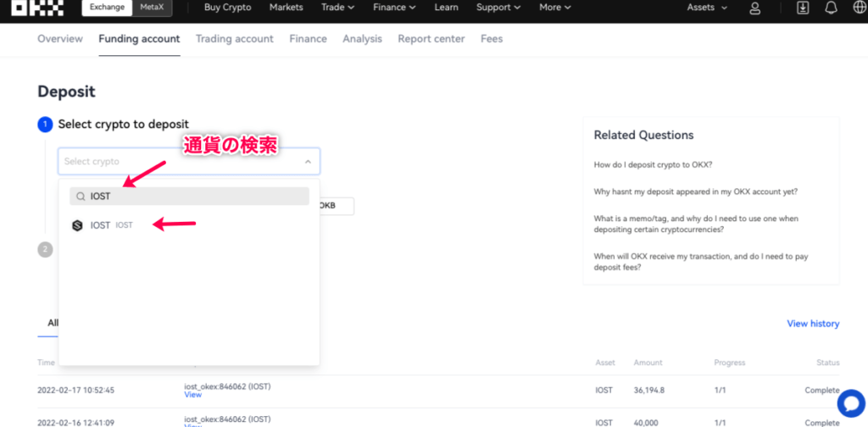Screen dimensions: 868x427
Task: Click the amount 36,194.8
Action: (648, 390)
